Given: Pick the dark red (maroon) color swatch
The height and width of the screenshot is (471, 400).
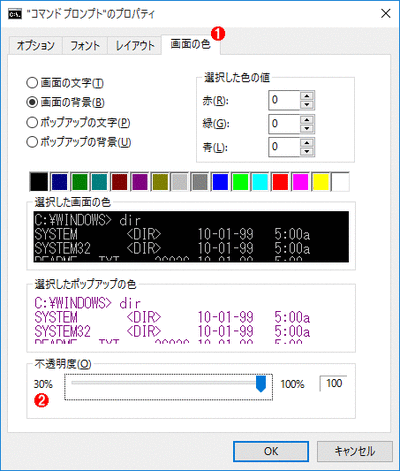Looking at the screenshot, I should coord(120,182).
